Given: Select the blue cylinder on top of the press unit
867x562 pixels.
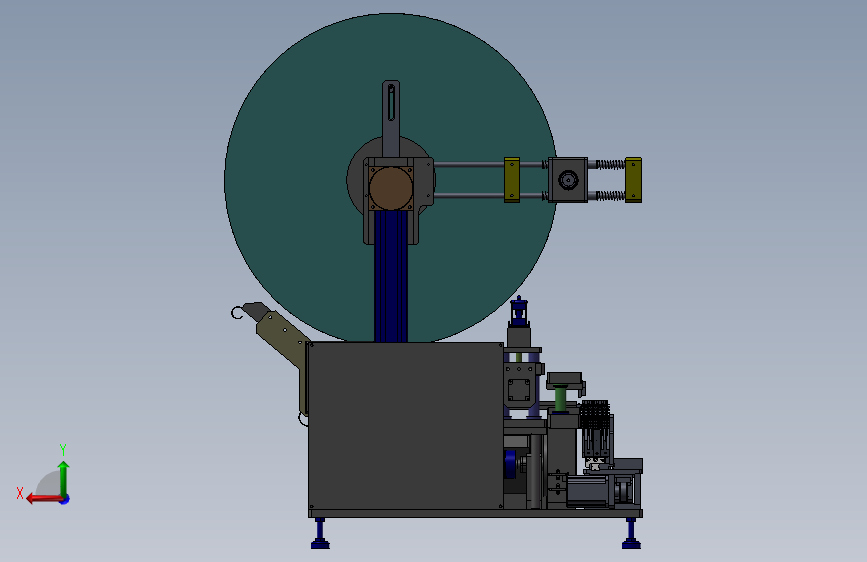Looking at the screenshot, I should [x=519, y=313].
